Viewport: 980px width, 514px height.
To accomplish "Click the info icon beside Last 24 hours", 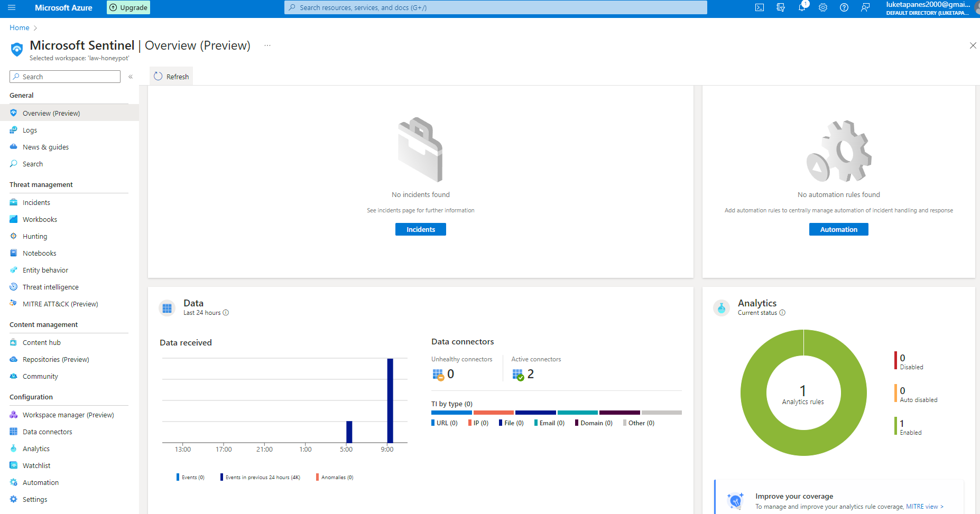I will pyautogui.click(x=226, y=313).
